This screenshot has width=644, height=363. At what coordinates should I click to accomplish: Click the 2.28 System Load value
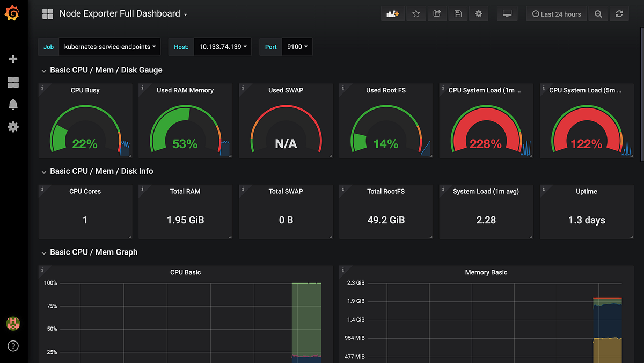point(486,220)
